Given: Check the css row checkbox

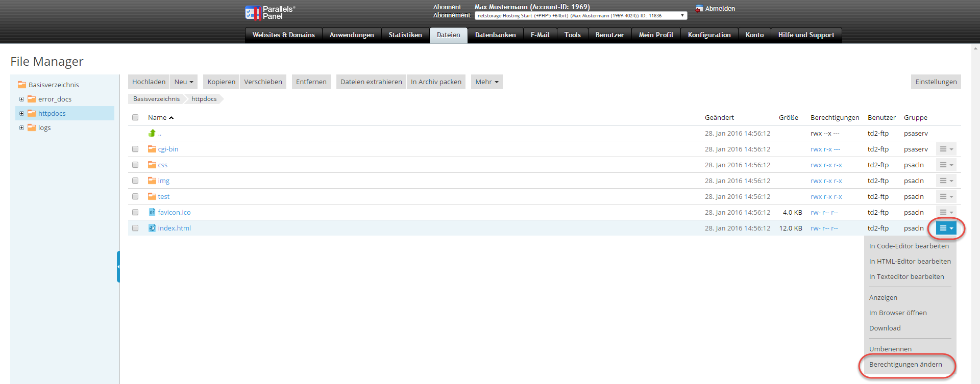Looking at the screenshot, I should coord(135,165).
